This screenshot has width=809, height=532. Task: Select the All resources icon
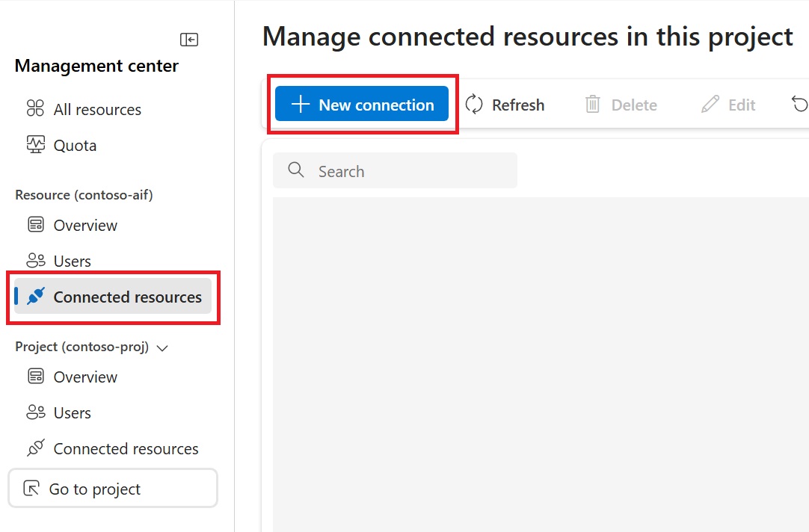coord(35,109)
